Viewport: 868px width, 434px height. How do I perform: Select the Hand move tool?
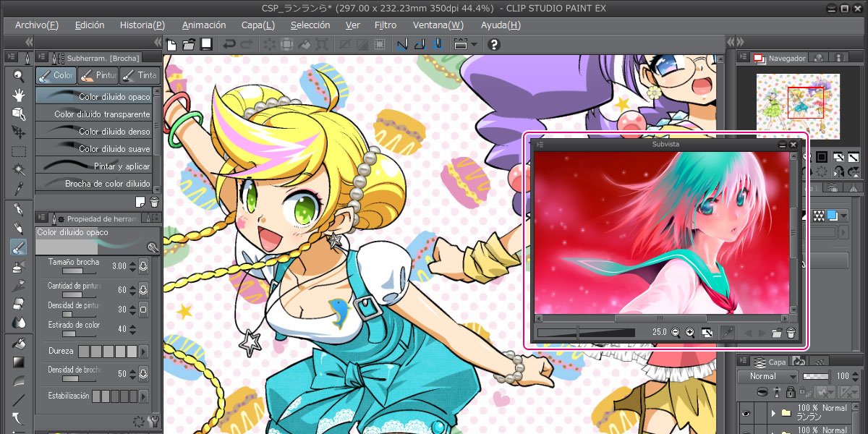point(19,95)
